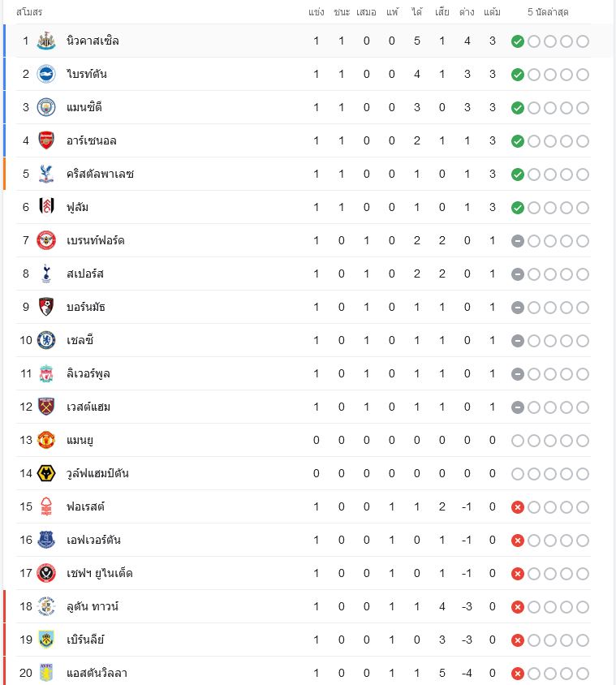Click the Newcastle club crest

46,41
